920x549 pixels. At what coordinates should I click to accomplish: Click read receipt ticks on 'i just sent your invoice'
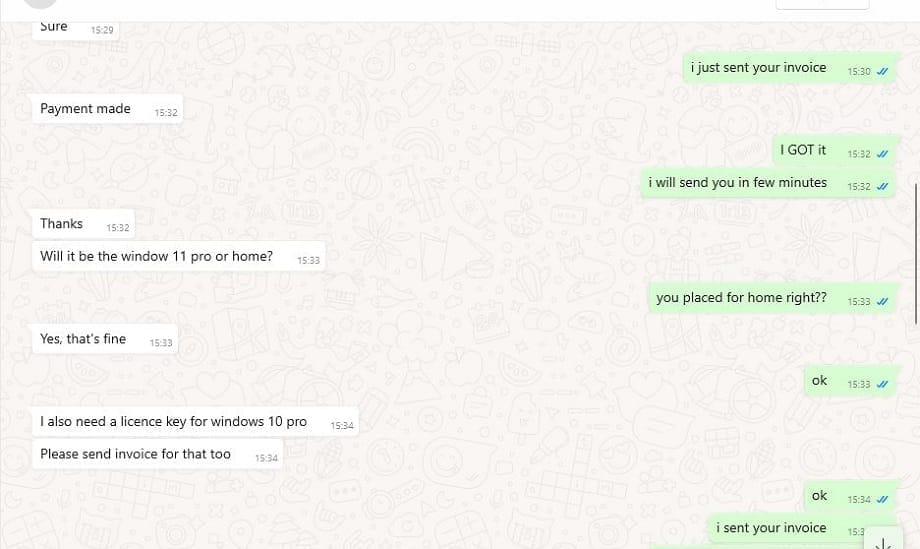pyautogui.click(x=882, y=72)
